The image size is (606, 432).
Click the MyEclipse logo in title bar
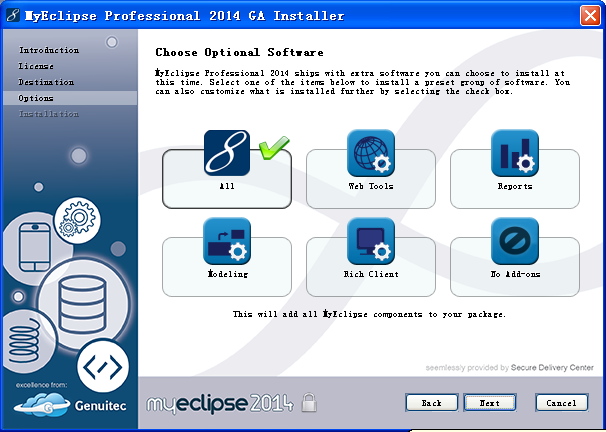[x=13, y=15]
